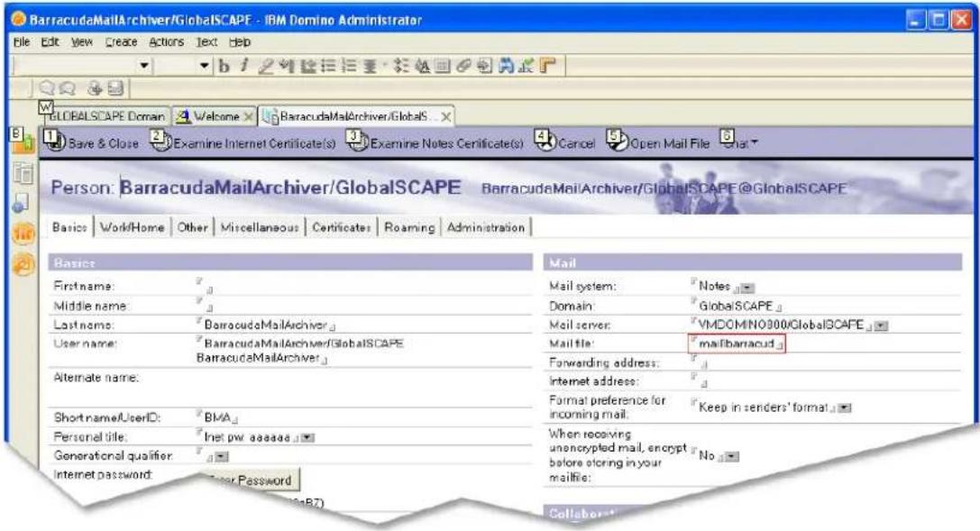Viewport: 980px width, 531px height.
Task: Click Examine Internet Certificate(s) button
Action: (243, 142)
